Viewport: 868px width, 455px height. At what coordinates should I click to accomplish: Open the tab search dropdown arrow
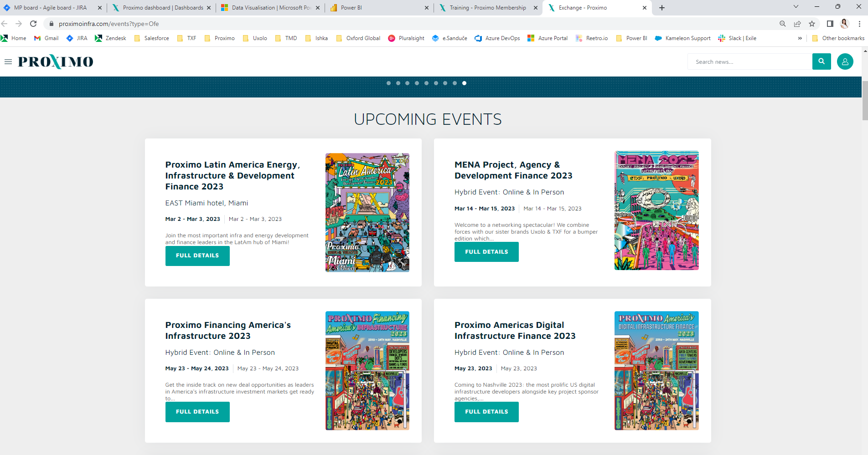click(796, 7)
